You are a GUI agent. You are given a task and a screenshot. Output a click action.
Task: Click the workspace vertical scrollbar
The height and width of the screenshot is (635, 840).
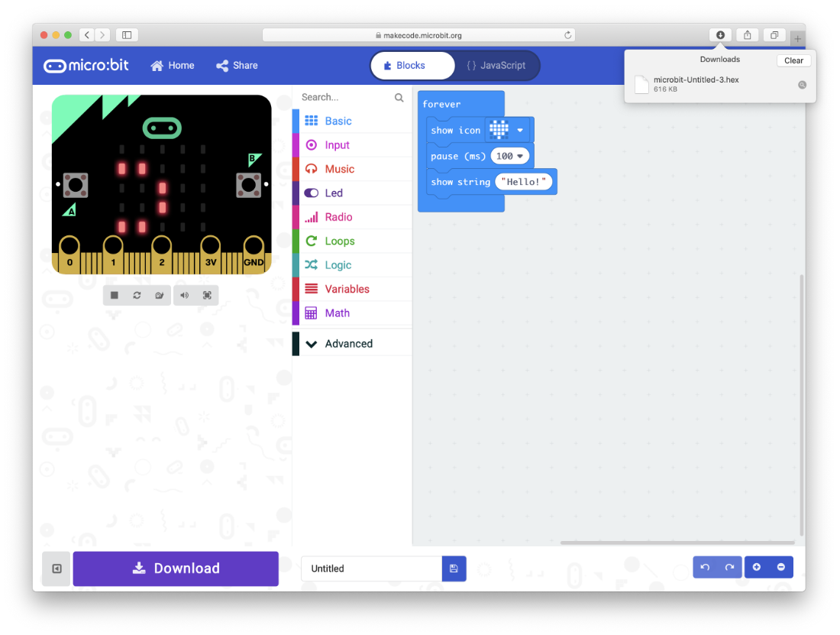pyautogui.click(x=801, y=405)
